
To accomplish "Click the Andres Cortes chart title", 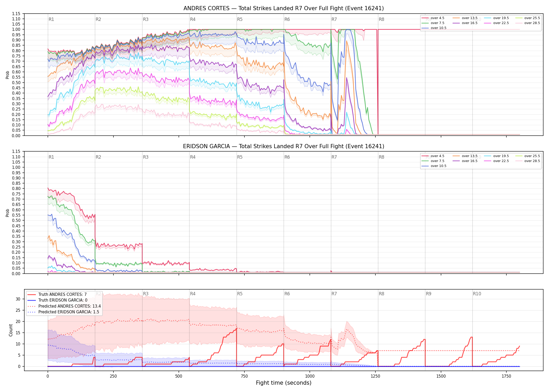I will click(x=284, y=8).
